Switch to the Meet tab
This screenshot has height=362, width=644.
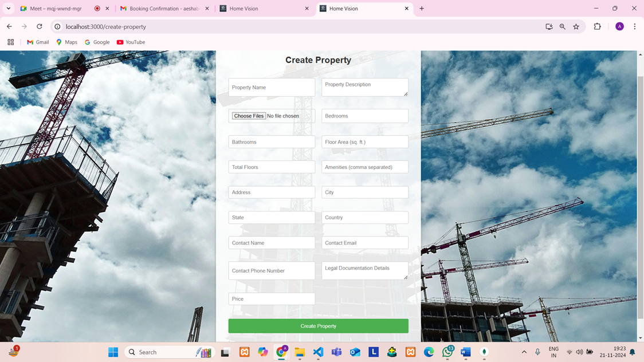56,9
